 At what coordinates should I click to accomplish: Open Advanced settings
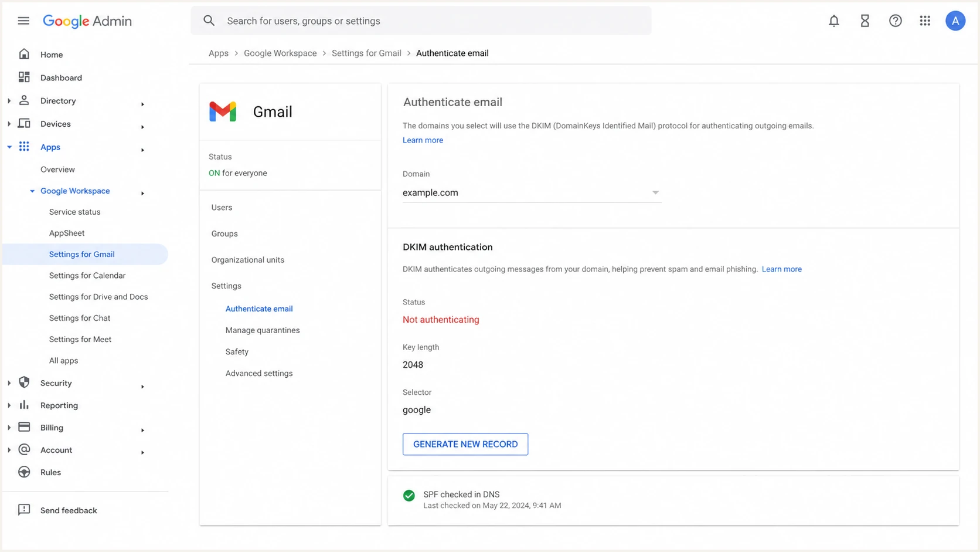click(x=259, y=373)
